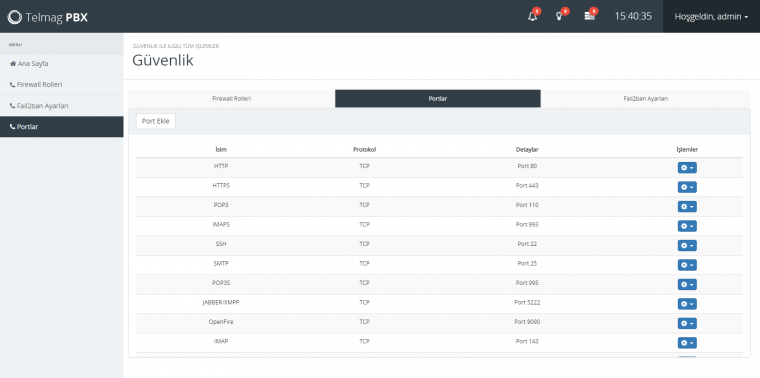Select the OpenFire name cell
Viewport: 760px width, 378px height.
point(221,322)
